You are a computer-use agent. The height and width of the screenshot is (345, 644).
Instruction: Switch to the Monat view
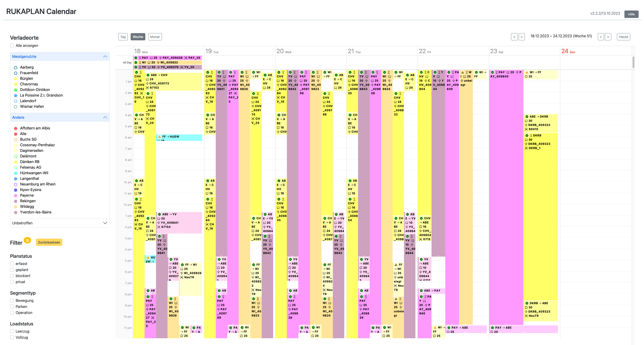[155, 37]
